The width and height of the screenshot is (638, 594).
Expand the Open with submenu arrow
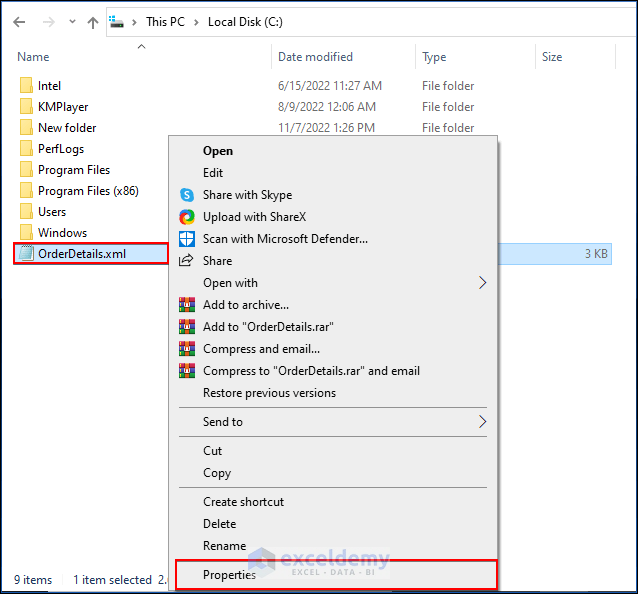coord(482,283)
